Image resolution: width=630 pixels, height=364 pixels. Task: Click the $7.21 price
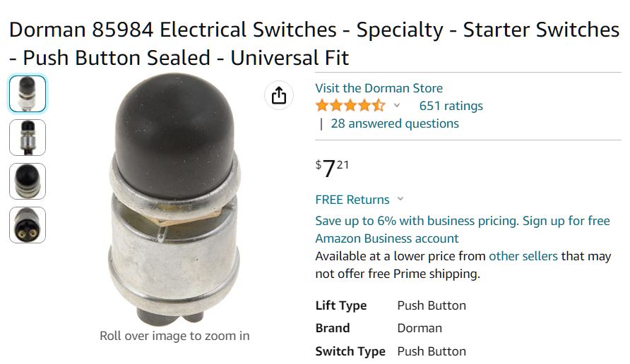[x=332, y=168]
